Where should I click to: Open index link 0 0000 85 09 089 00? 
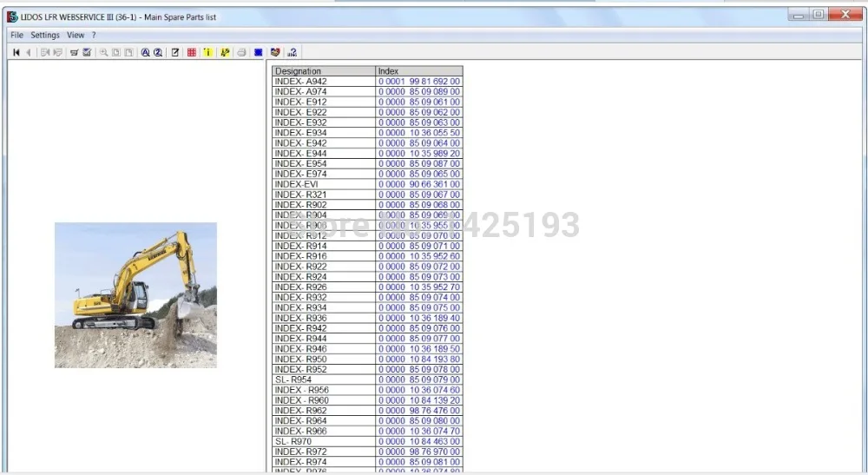tap(419, 91)
